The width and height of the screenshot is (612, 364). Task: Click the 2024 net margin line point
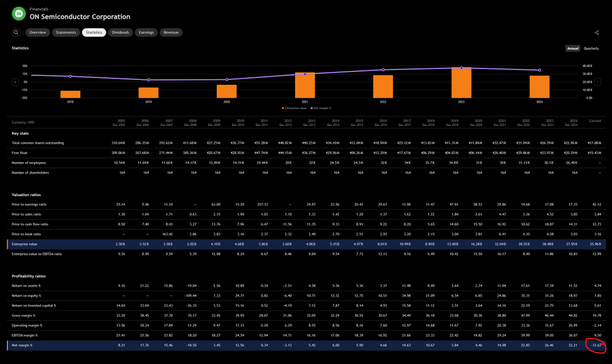tap(540, 70)
